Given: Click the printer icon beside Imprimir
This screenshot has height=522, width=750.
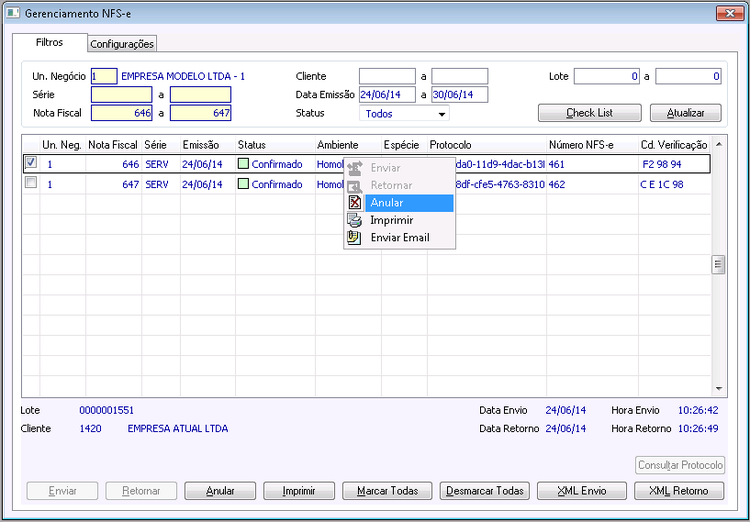Looking at the screenshot, I should (x=354, y=221).
